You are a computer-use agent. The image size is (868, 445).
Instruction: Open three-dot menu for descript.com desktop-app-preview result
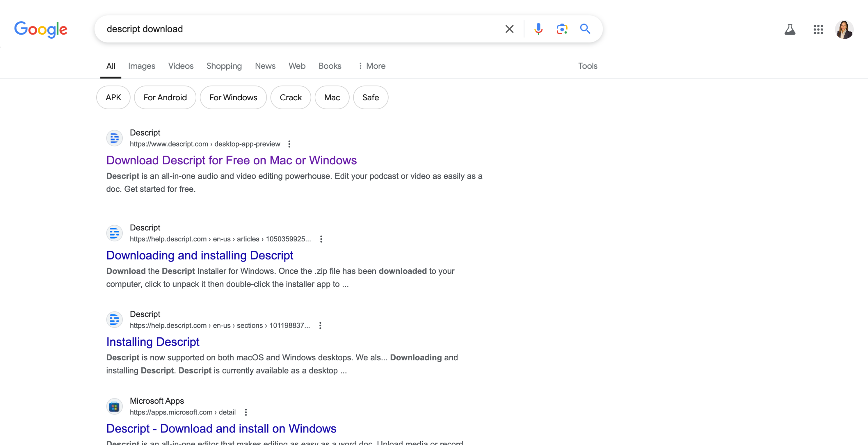pyautogui.click(x=289, y=144)
